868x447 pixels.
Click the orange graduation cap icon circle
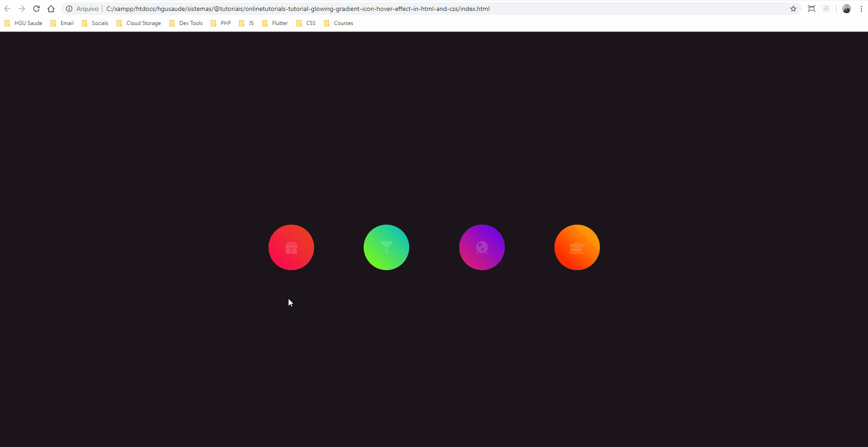coord(577,247)
